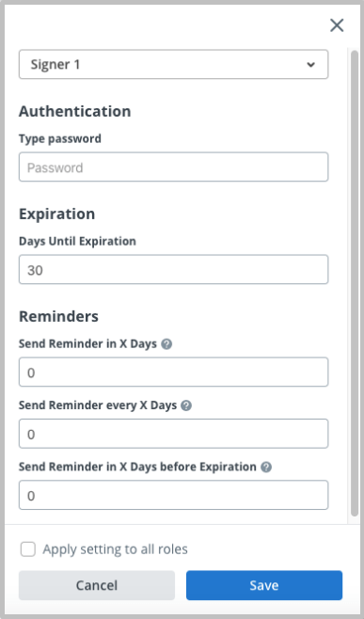Focus the Password input field
Viewport: 364px width, 619px height.
pos(173,167)
